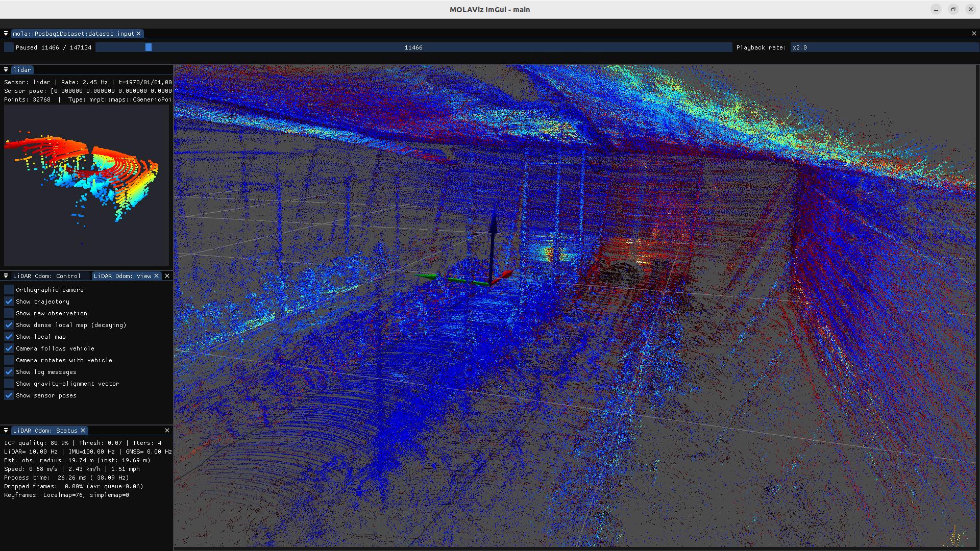Click the Points: 32768 info line
The width and height of the screenshot is (980, 551).
(88, 99)
